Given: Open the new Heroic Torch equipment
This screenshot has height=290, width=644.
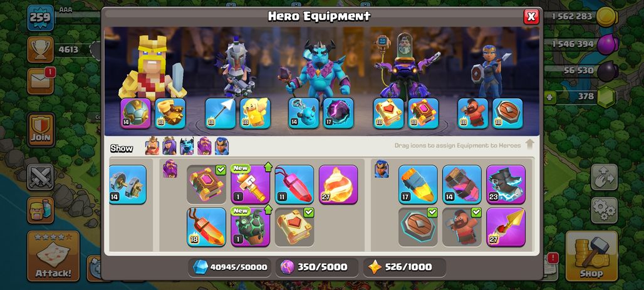Looking at the screenshot, I should (x=250, y=184).
